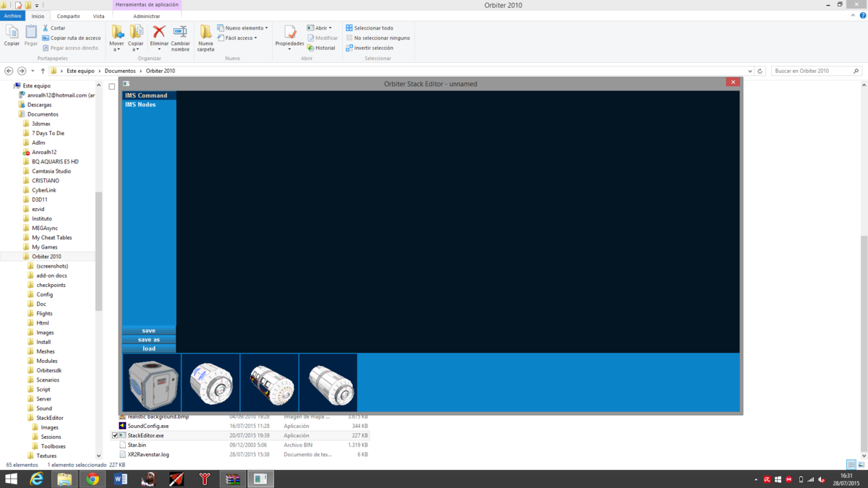Open the Archivo tab
Screen dimensions: 868x488
point(12,16)
